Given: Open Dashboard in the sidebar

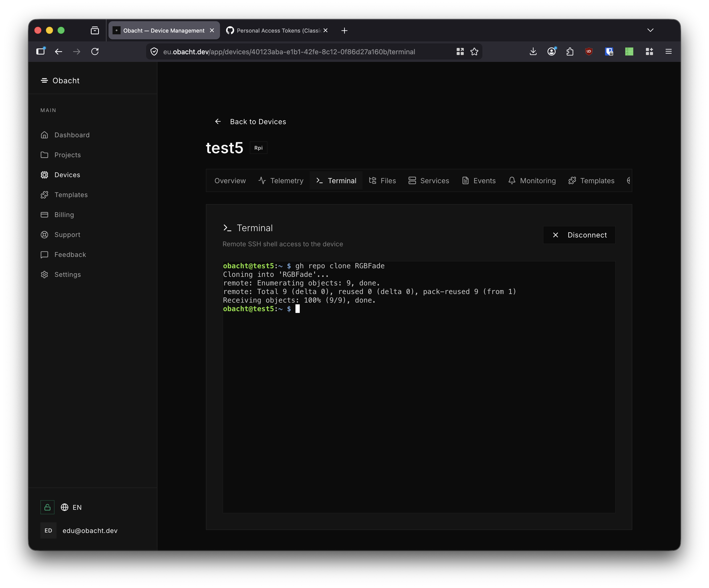Looking at the screenshot, I should pos(65,135).
